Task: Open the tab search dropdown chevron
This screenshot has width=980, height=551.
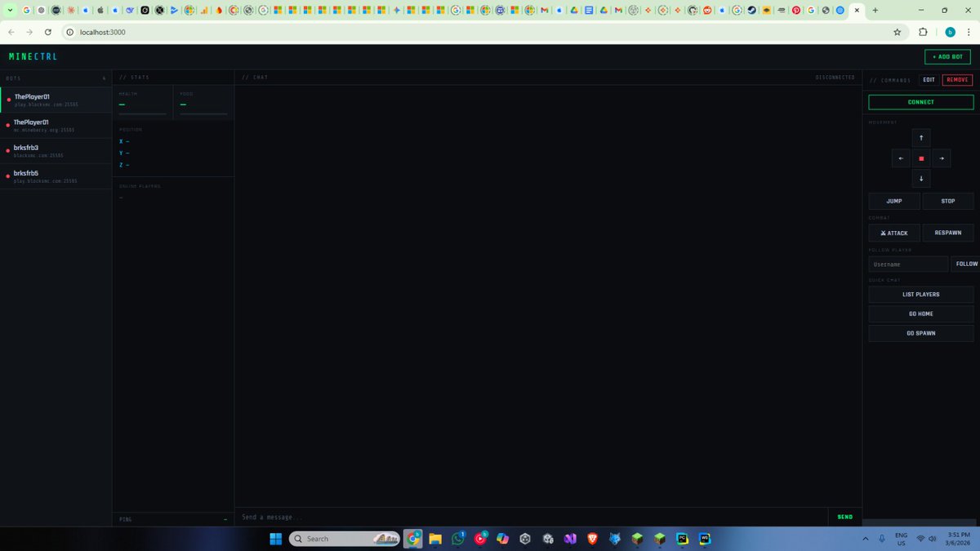Action: (10, 11)
